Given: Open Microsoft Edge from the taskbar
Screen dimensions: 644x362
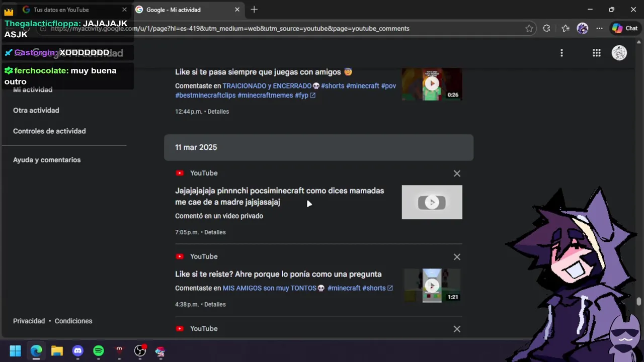Looking at the screenshot, I should coord(36,351).
